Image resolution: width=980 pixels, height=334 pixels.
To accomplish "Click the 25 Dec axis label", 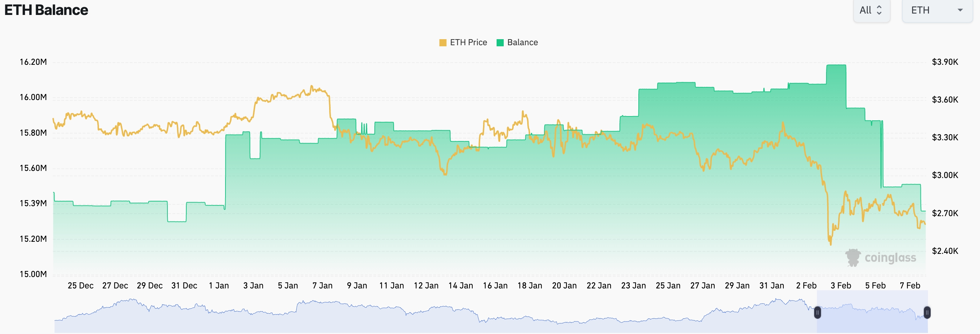I will click(80, 285).
